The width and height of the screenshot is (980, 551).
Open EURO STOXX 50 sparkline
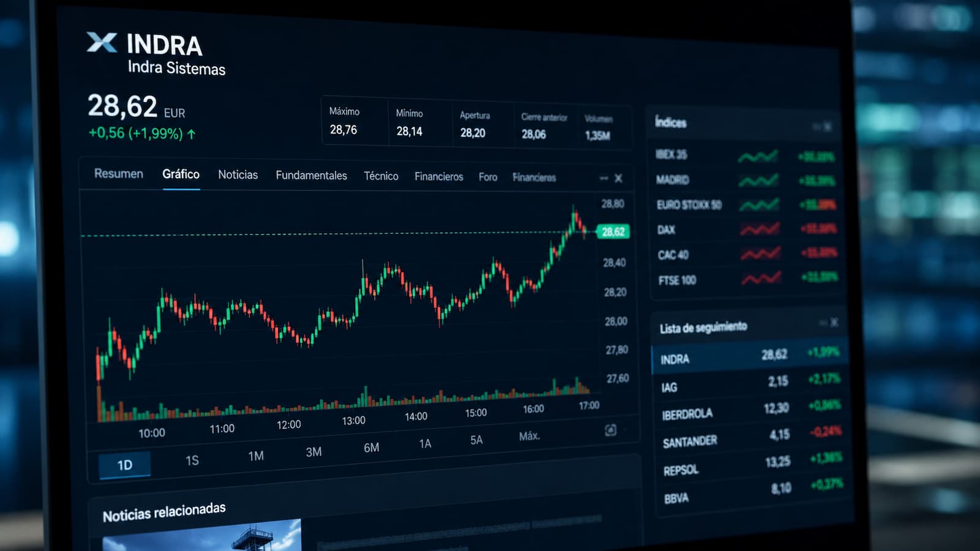[x=759, y=204]
